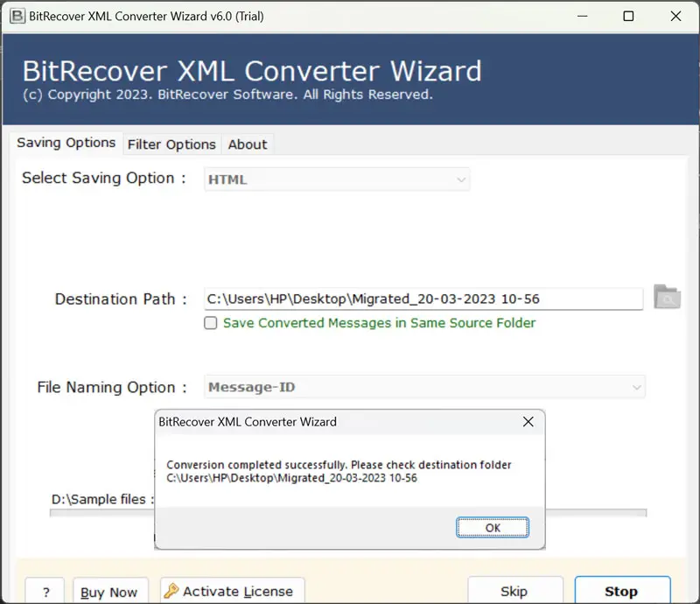This screenshot has height=604, width=700.
Task: Click the Buy Now button
Action: [109, 592]
